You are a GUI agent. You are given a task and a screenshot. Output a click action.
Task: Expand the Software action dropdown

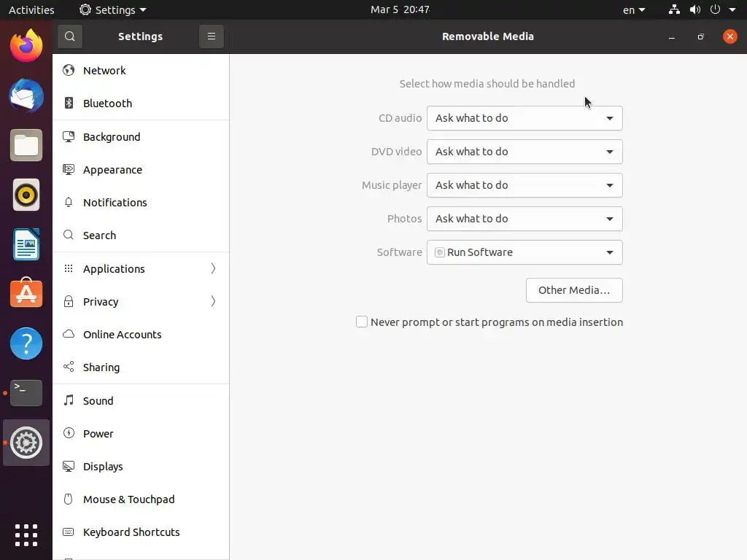pos(524,252)
